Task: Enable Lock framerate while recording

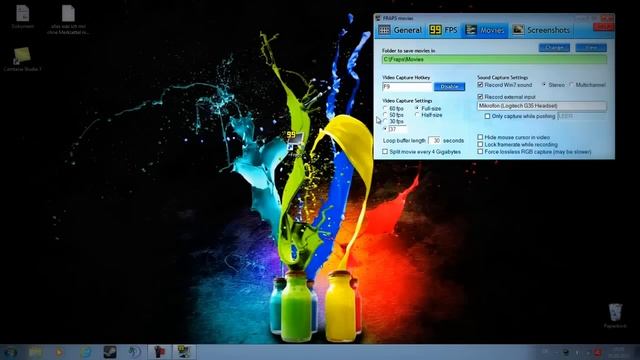Action: (517, 144)
